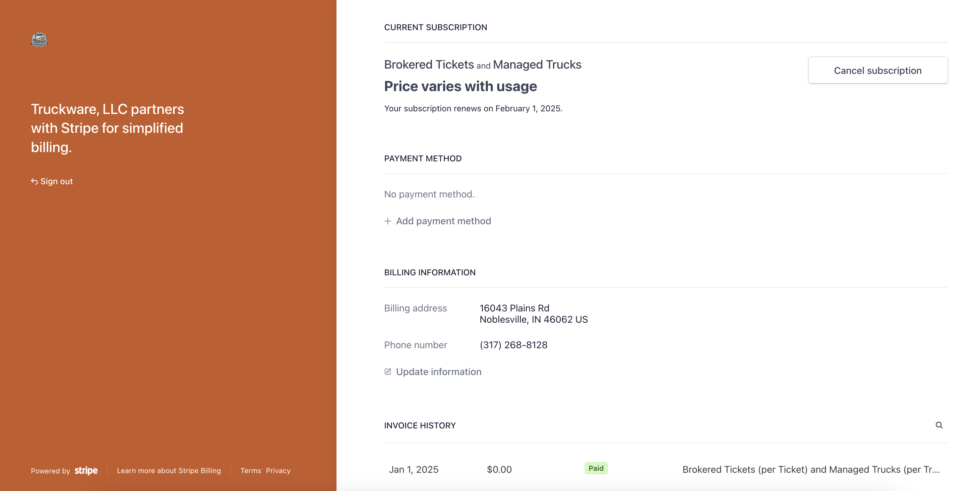The image size is (980, 491).
Task: Open the Privacy link
Action: pos(278,470)
